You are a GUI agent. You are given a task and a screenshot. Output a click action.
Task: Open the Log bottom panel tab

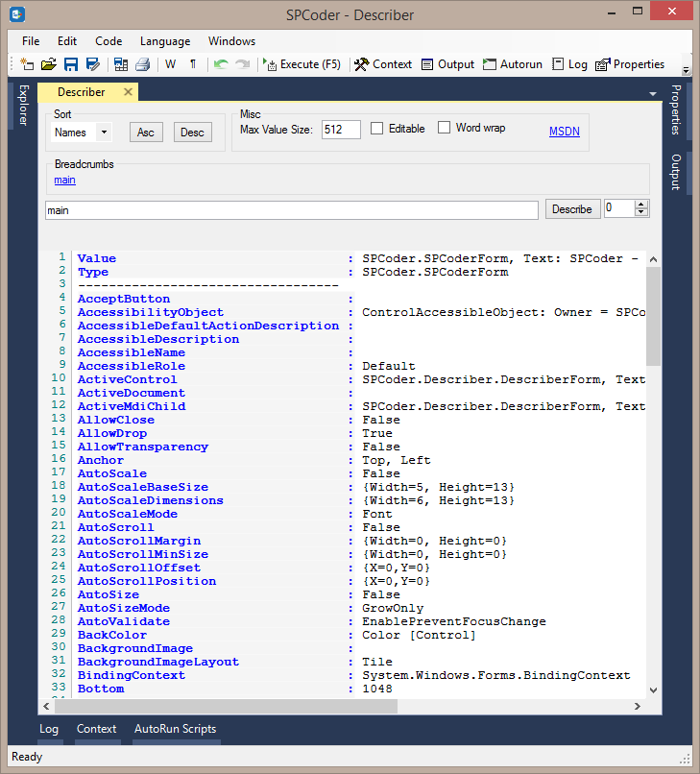49,729
